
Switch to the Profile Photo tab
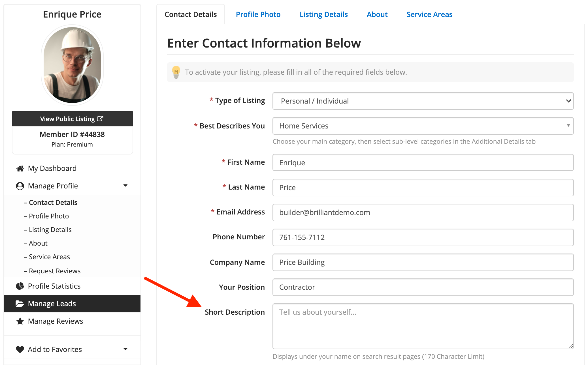tap(258, 14)
